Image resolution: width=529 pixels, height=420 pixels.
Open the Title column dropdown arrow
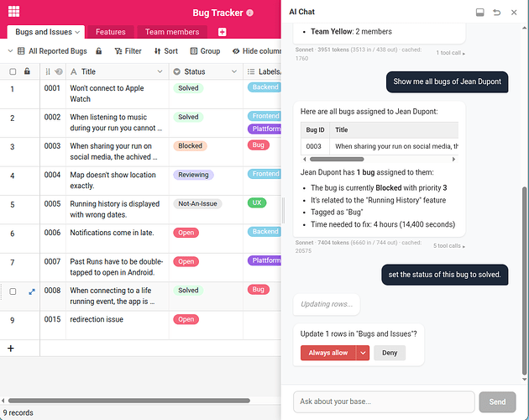pos(160,72)
